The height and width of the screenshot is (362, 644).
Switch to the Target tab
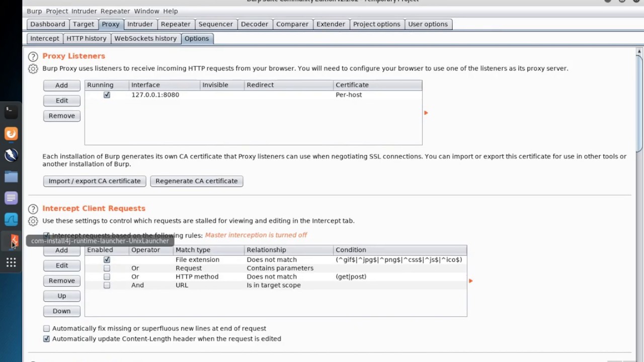click(83, 24)
